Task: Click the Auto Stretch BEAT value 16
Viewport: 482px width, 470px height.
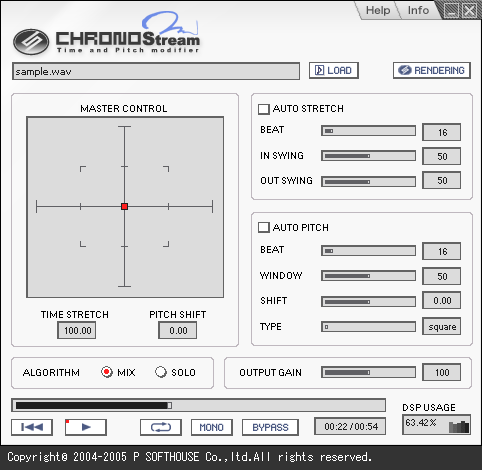Action: click(442, 132)
